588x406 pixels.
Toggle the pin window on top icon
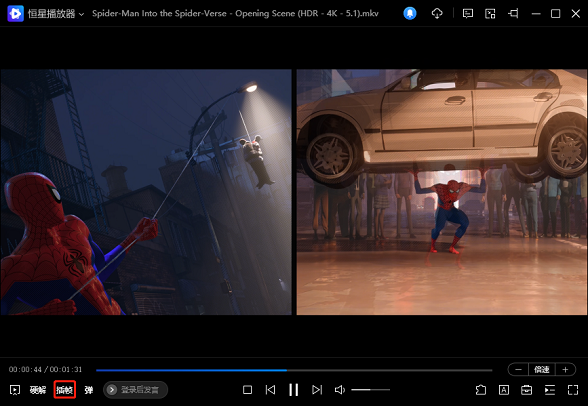coord(513,14)
